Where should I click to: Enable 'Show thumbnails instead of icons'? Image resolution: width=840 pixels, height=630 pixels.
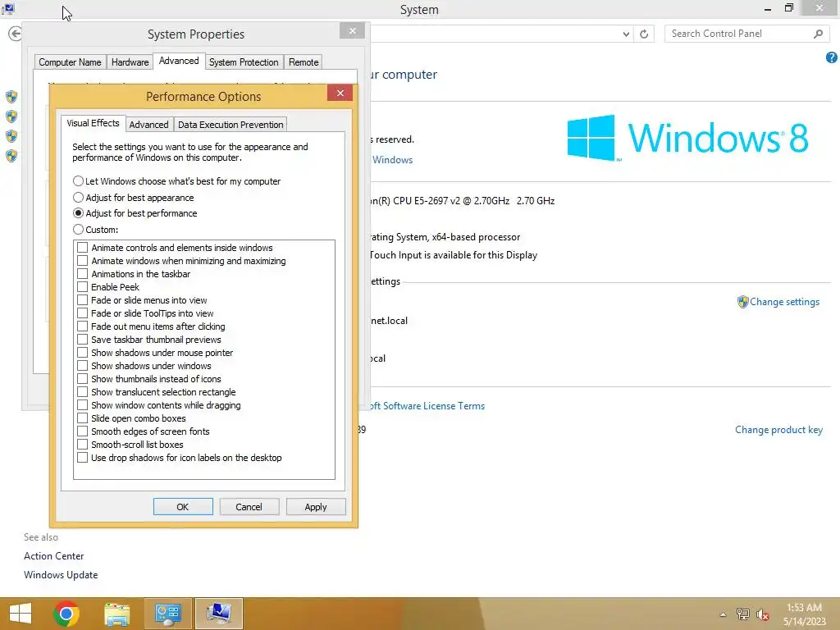pos(83,379)
